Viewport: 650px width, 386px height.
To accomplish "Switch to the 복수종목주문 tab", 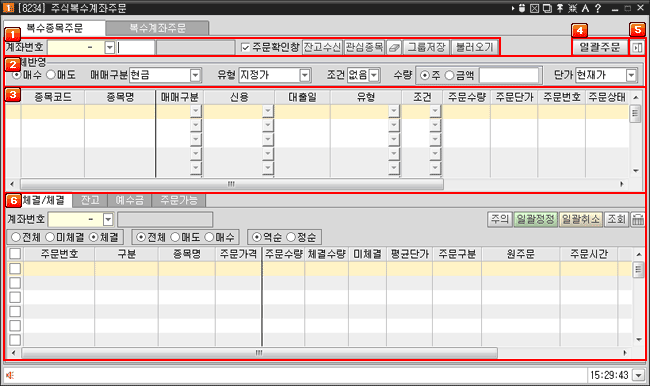I will [x=54, y=28].
